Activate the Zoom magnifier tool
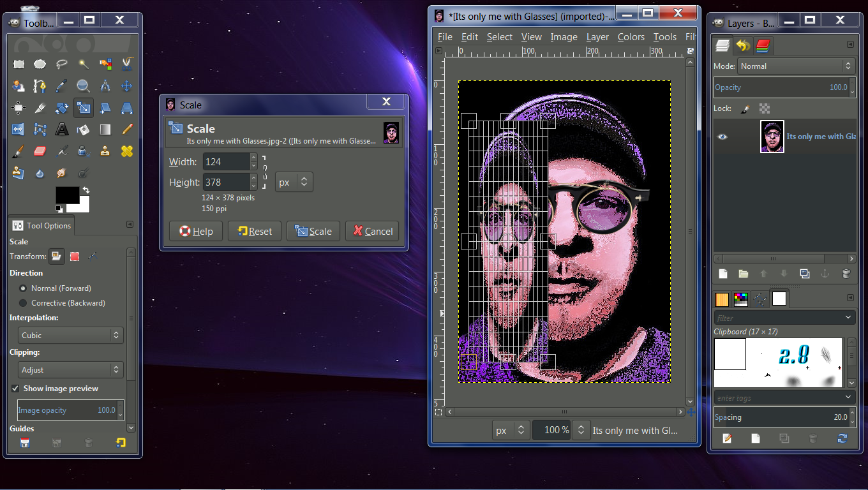 (x=84, y=85)
